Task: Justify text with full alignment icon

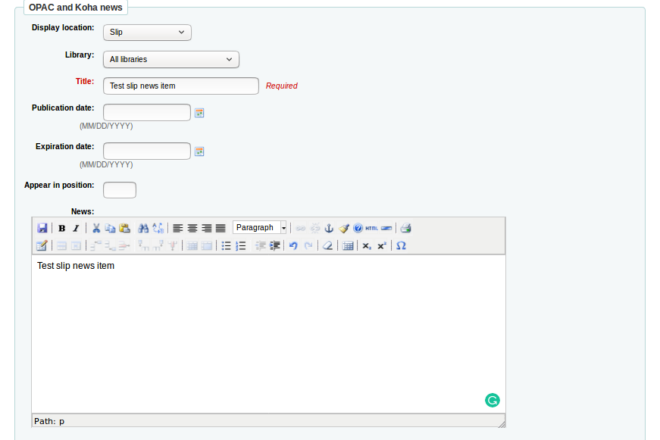Action: (220, 228)
